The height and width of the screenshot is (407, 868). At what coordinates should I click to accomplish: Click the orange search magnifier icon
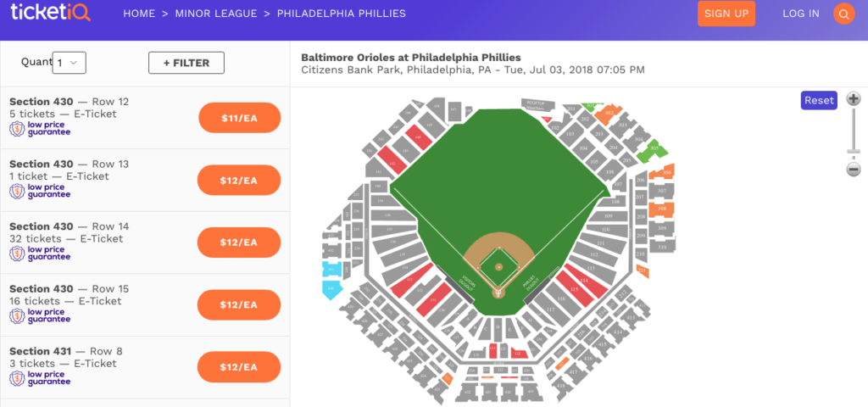(843, 14)
